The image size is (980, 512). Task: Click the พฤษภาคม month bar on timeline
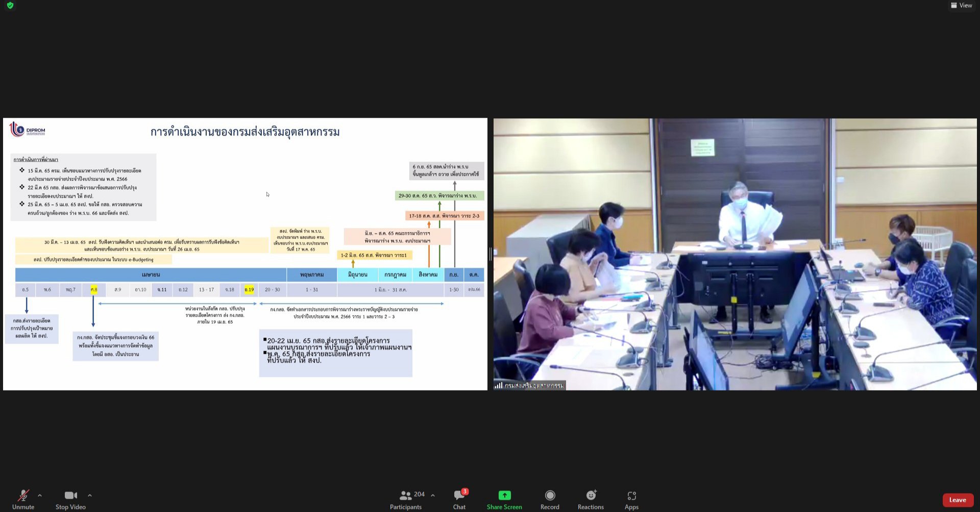[x=312, y=274]
